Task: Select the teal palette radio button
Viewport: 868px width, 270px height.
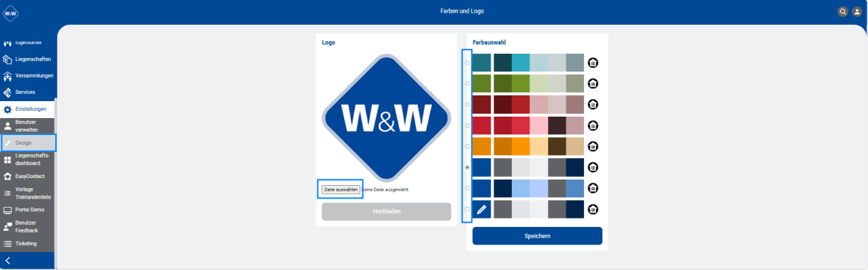Action: click(x=467, y=62)
